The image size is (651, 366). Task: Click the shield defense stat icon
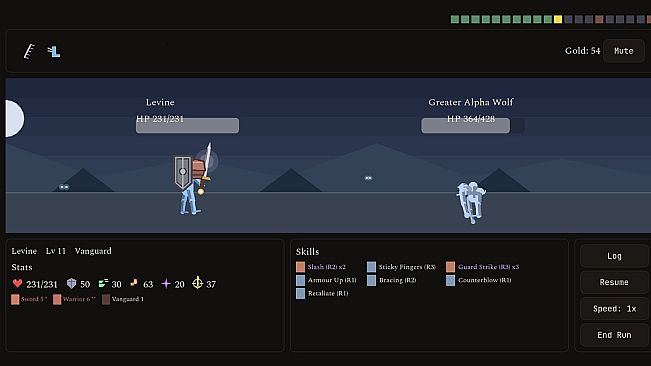point(71,283)
